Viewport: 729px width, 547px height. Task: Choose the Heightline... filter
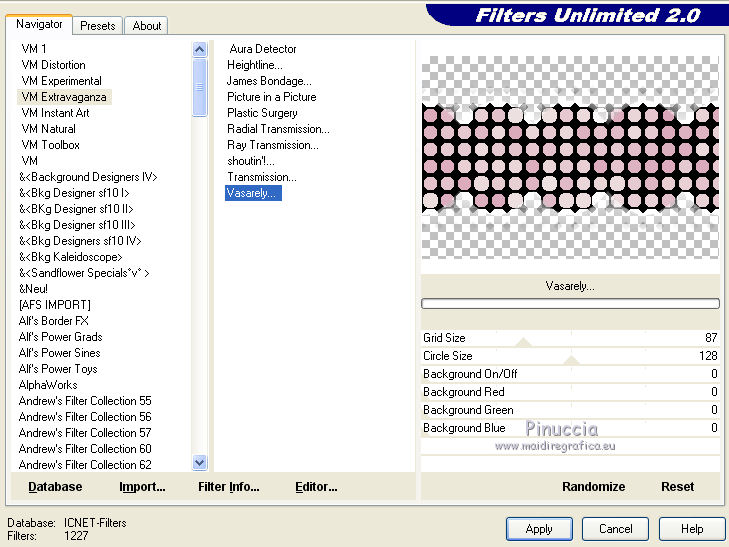(254, 65)
